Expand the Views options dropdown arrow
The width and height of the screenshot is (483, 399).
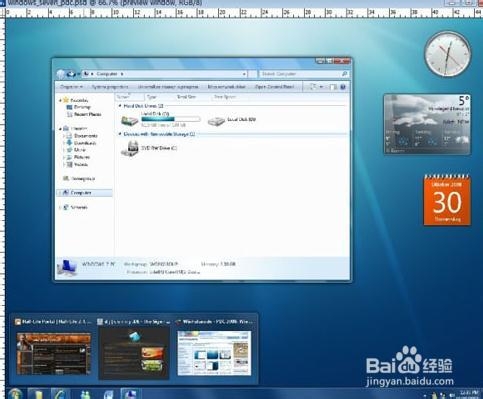(x=321, y=87)
